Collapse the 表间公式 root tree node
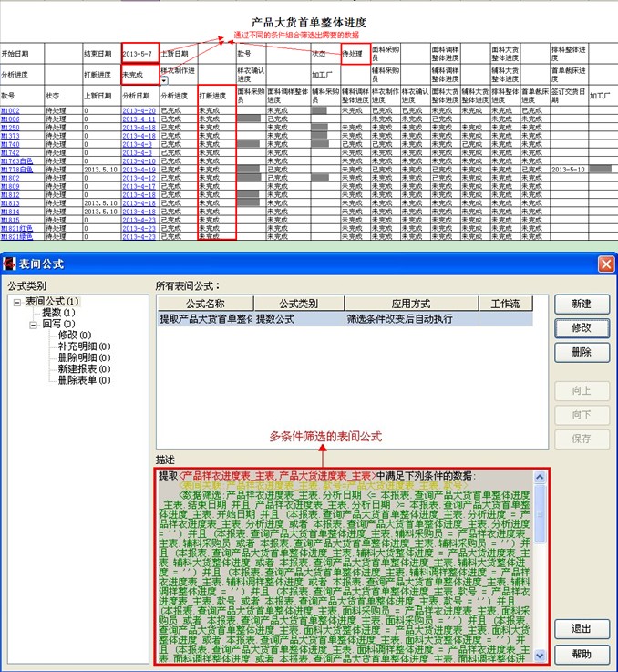 [x=17, y=301]
